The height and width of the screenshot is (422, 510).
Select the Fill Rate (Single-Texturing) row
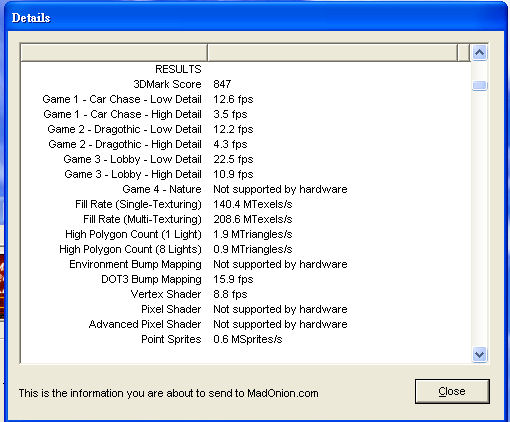click(x=246, y=204)
